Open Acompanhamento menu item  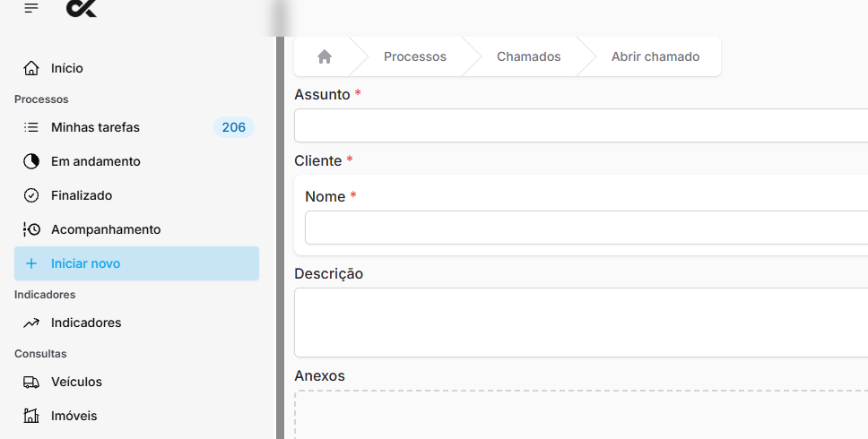(x=136, y=229)
